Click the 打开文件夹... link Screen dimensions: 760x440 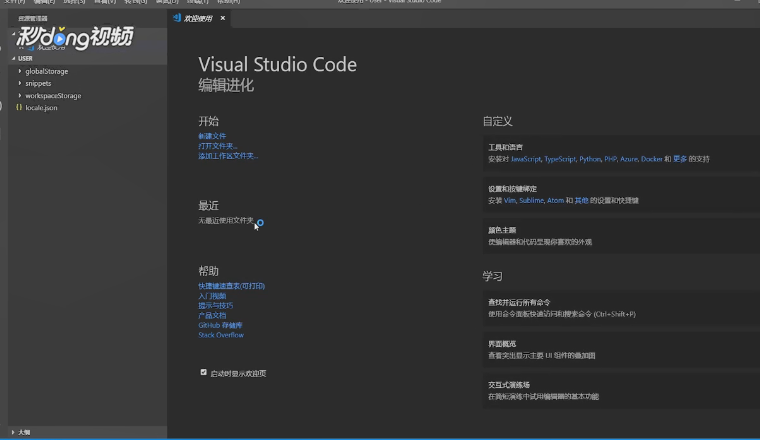[218, 146]
